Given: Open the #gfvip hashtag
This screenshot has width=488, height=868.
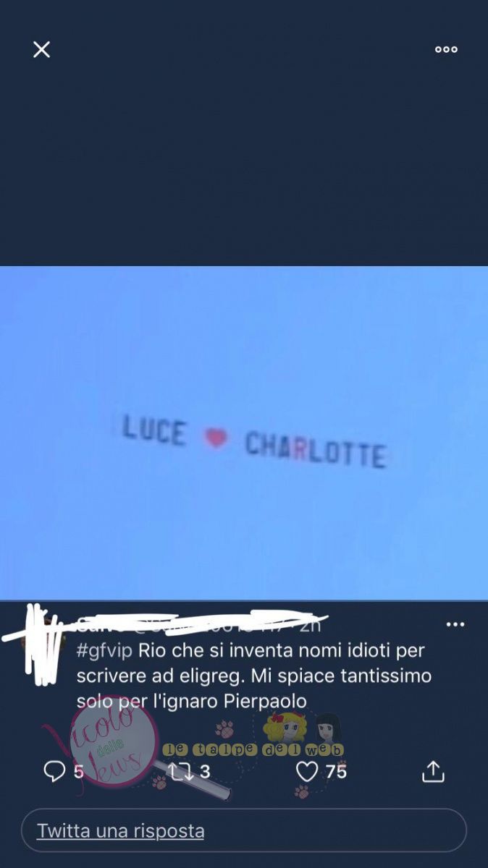Looking at the screenshot, I should [104, 650].
